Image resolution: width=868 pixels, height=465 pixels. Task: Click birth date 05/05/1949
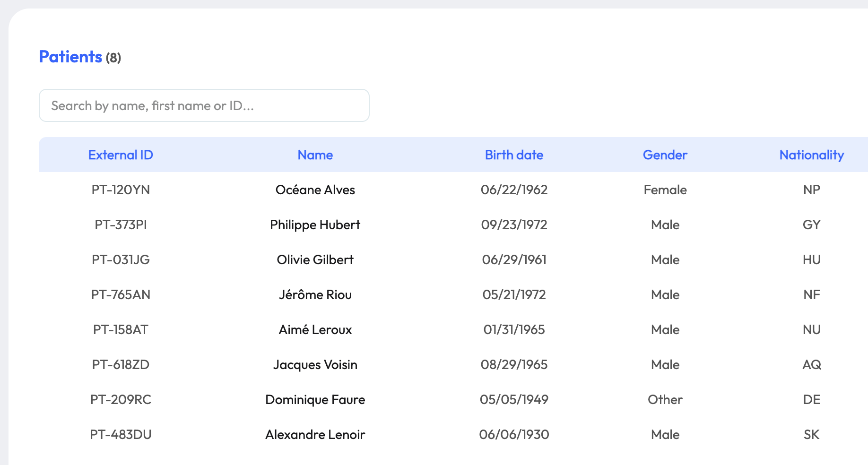pyautogui.click(x=514, y=400)
